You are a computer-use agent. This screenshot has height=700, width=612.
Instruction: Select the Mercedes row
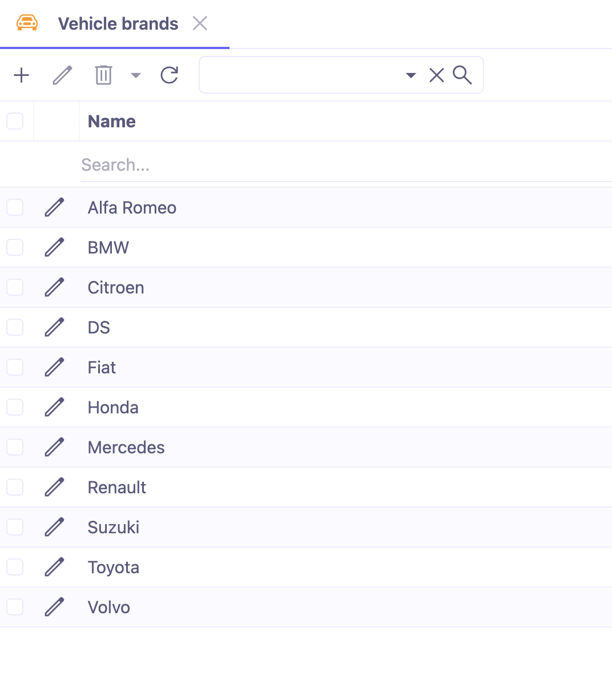pyautogui.click(x=126, y=447)
